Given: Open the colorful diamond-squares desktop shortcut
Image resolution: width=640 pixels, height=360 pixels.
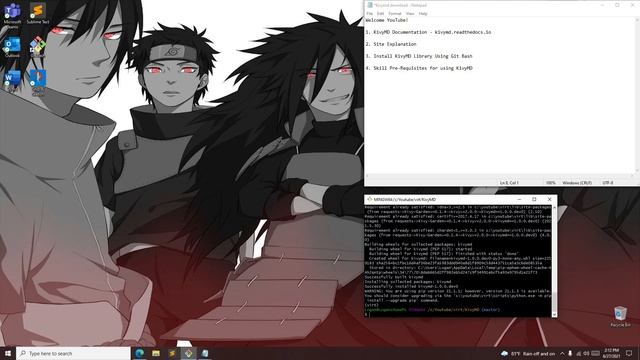Looking at the screenshot, I should 38,46.
